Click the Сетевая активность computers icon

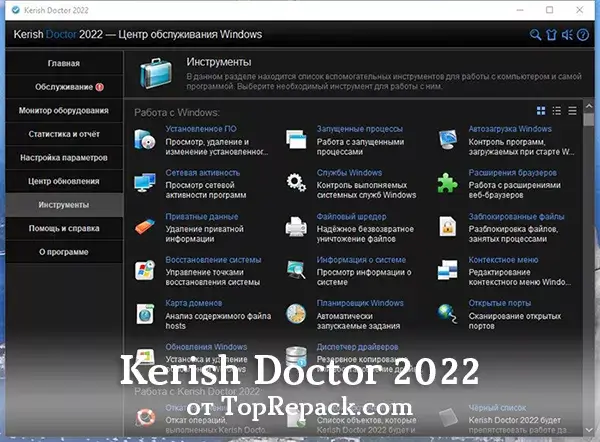tap(145, 183)
